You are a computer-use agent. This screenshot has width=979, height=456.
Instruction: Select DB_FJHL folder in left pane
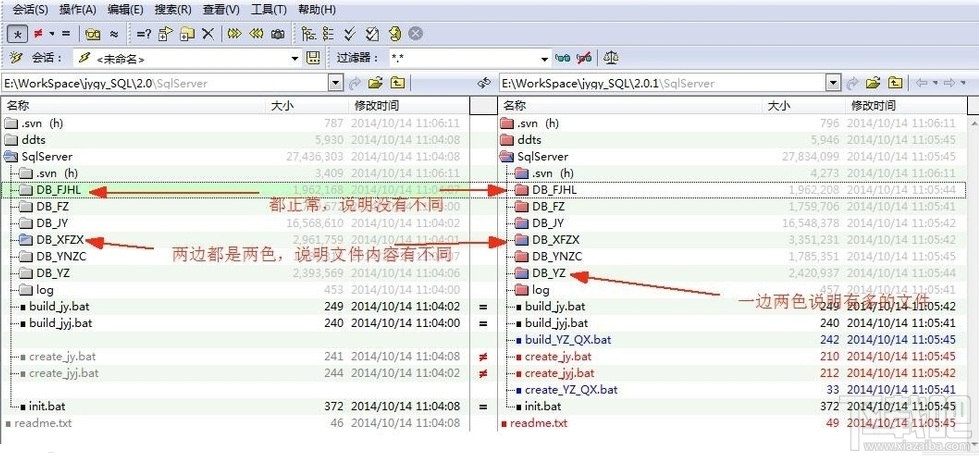pos(59,189)
